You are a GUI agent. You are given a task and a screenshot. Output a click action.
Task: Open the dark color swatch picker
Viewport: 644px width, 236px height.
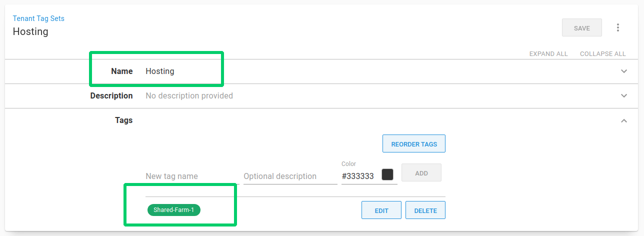coord(387,174)
